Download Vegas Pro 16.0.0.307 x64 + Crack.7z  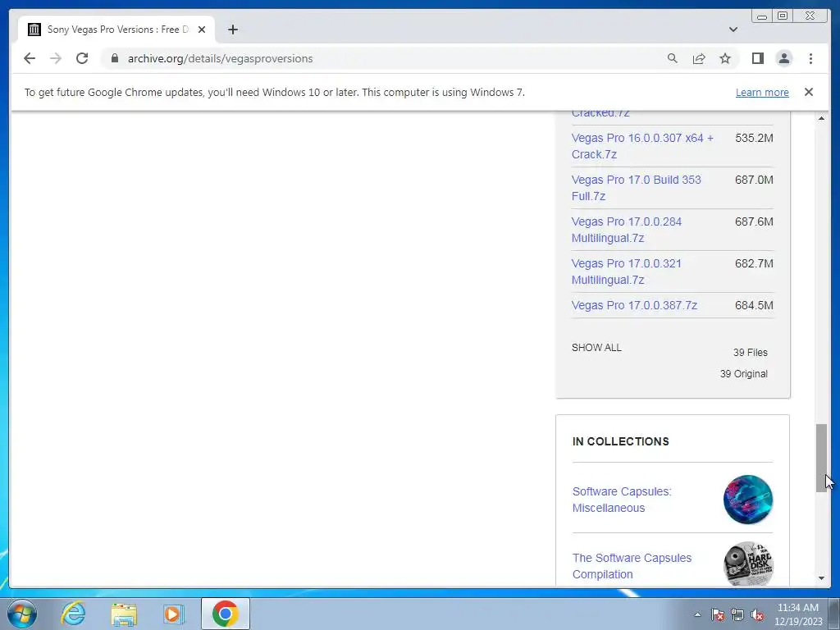[x=642, y=146]
